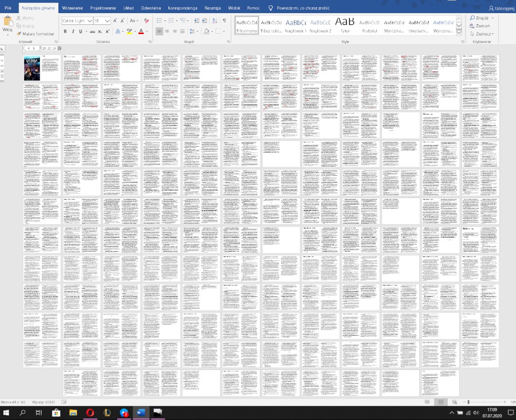Click the Wklej paste icon
Screen dimensions: 516x420
8,21
